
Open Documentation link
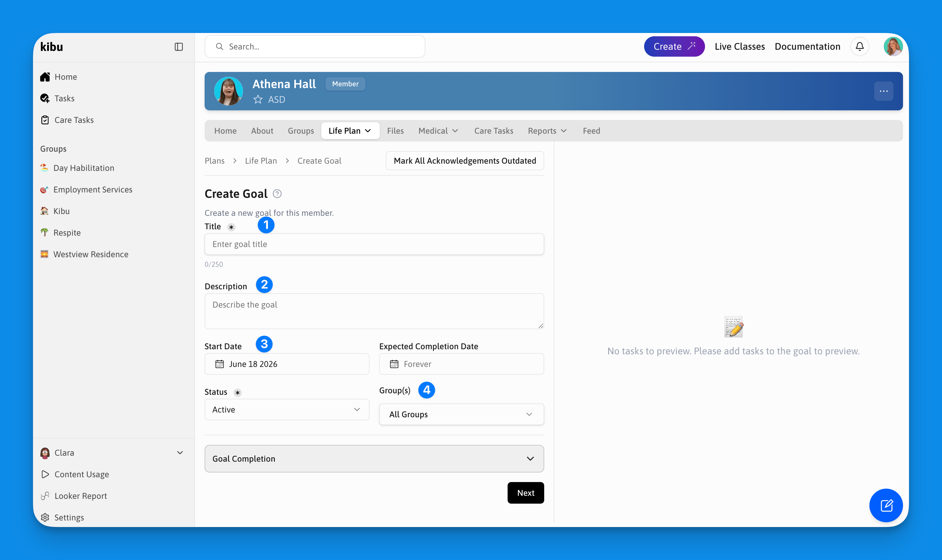tap(807, 46)
